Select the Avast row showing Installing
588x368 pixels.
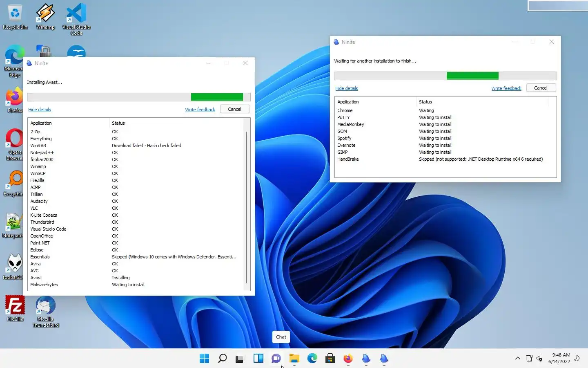tap(136, 278)
